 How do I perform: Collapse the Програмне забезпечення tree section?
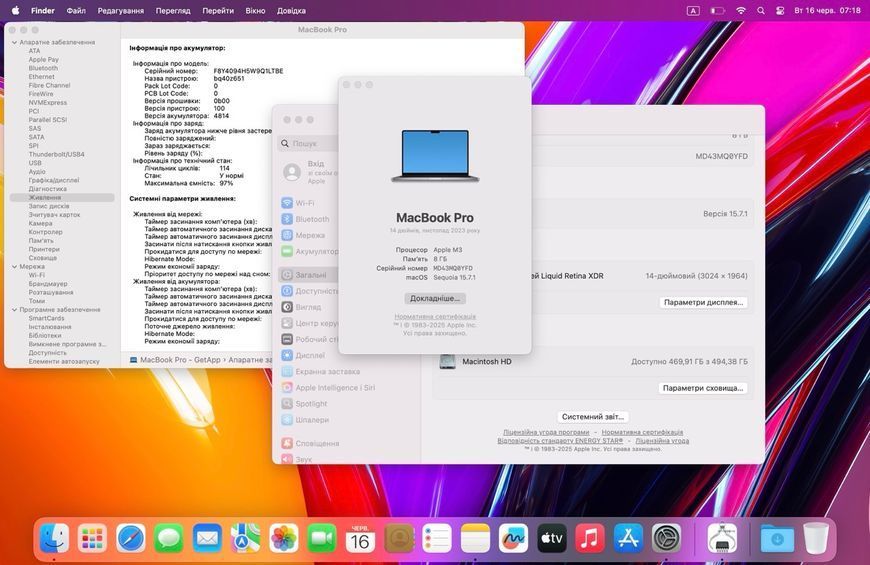(14, 310)
